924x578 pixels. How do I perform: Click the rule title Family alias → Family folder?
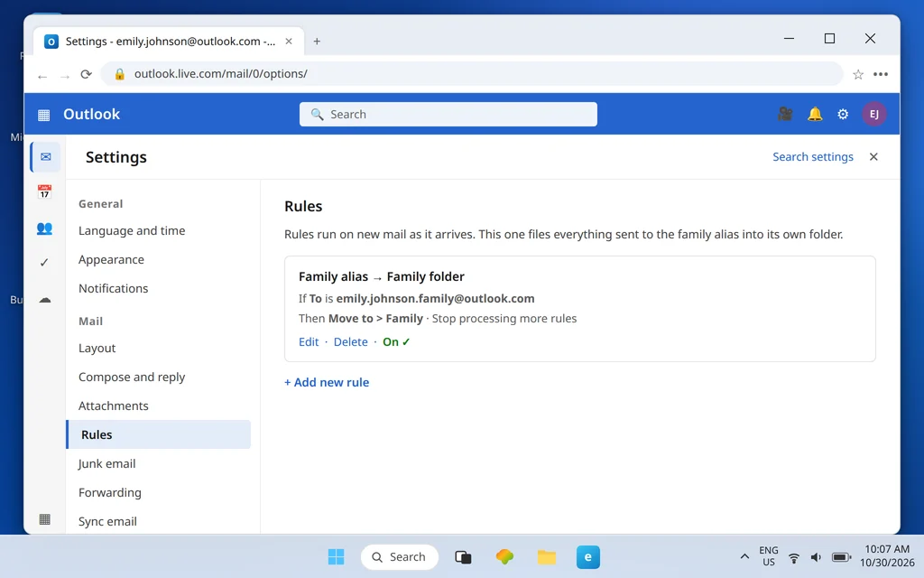(382, 276)
